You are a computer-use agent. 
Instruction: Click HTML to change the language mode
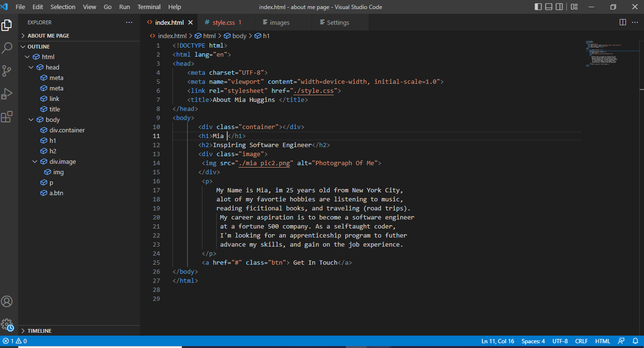[603, 341]
